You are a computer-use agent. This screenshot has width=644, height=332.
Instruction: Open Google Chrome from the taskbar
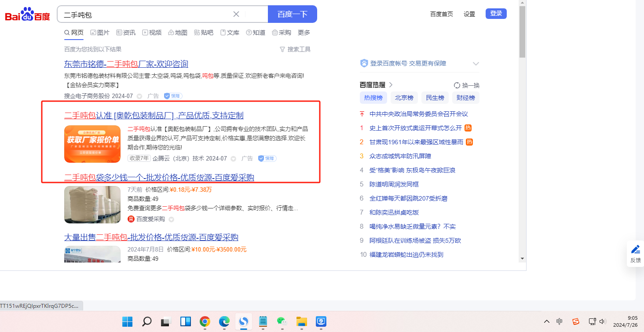(205, 321)
